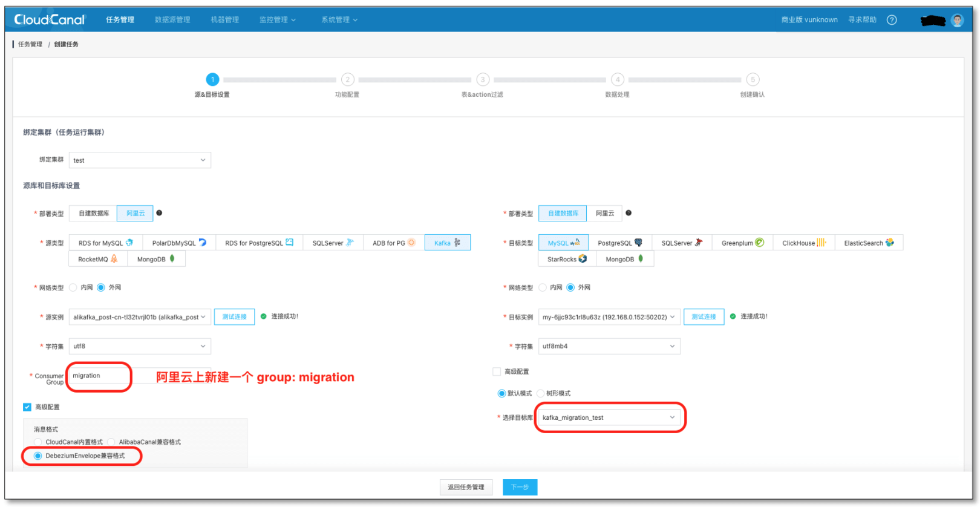Image resolution: width=980 pixels, height=507 pixels.
Task: Open the 源实例 alikafka instance dropdown
Action: click(x=140, y=317)
